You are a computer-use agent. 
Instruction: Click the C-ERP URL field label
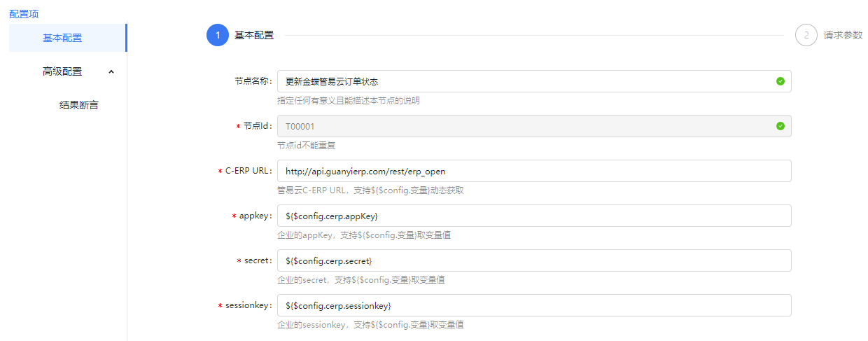pyautogui.click(x=248, y=171)
